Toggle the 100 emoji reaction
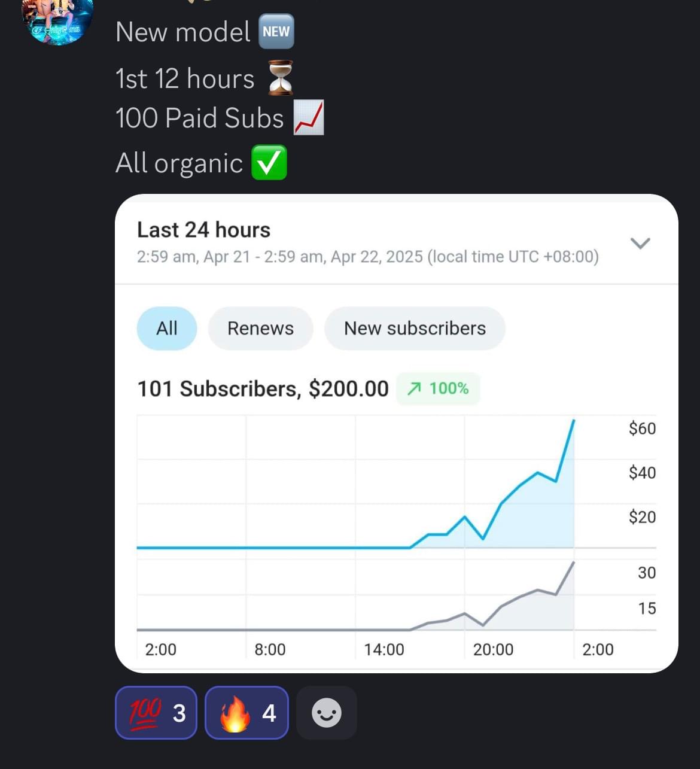The image size is (700, 769). [156, 713]
